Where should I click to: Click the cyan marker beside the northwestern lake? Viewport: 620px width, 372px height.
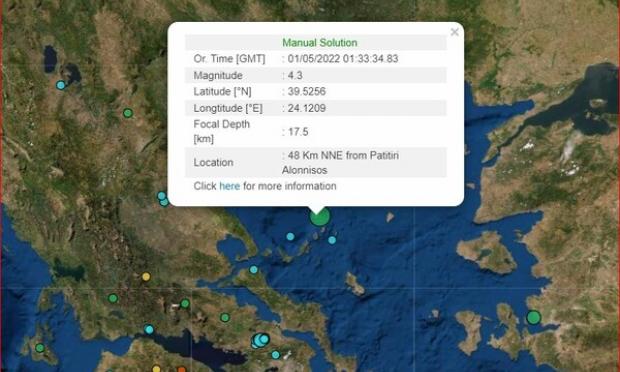click(x=60, y=85)
